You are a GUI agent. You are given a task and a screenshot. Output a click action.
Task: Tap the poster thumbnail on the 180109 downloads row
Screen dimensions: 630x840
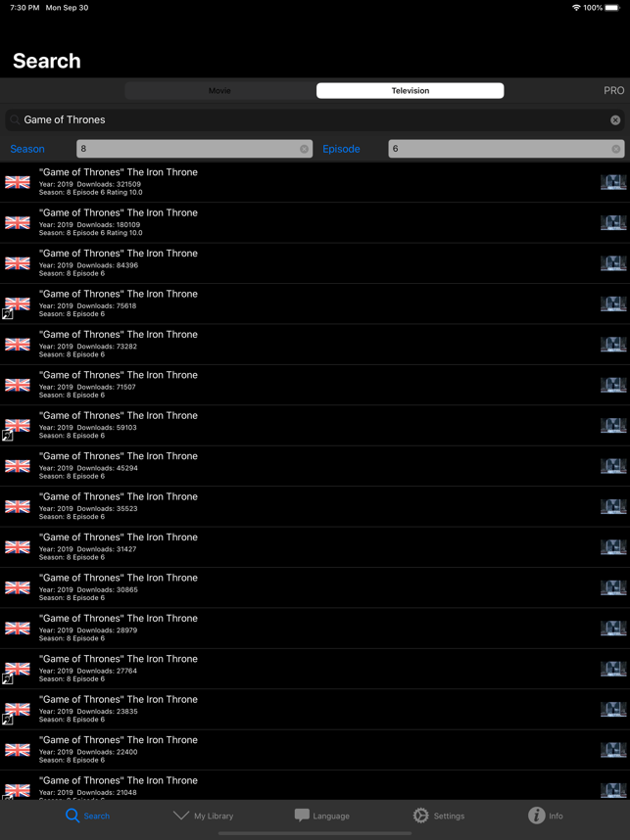click(613, 223)
